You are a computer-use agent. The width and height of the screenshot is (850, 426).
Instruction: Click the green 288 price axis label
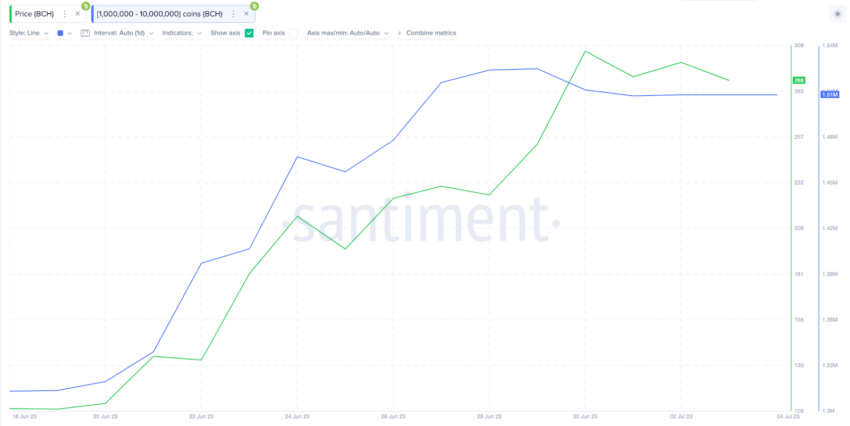(x=799, y=80)
